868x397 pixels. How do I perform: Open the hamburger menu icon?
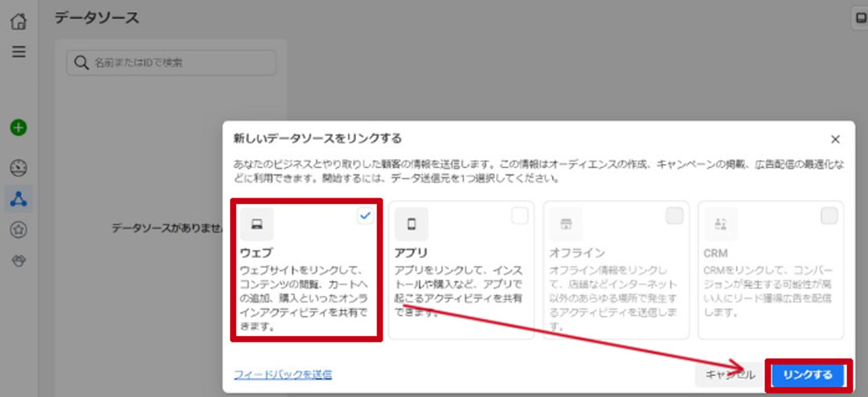click(x=18, y=51)
